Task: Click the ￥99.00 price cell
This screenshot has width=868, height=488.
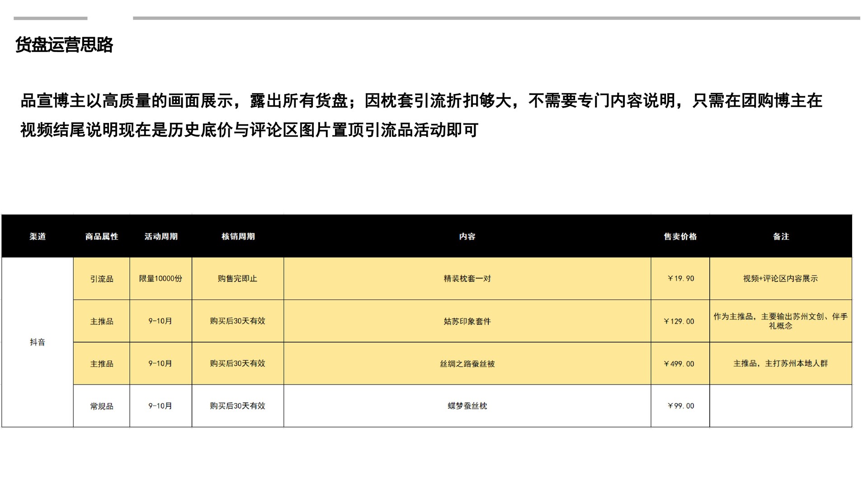Action: [680, 406]
